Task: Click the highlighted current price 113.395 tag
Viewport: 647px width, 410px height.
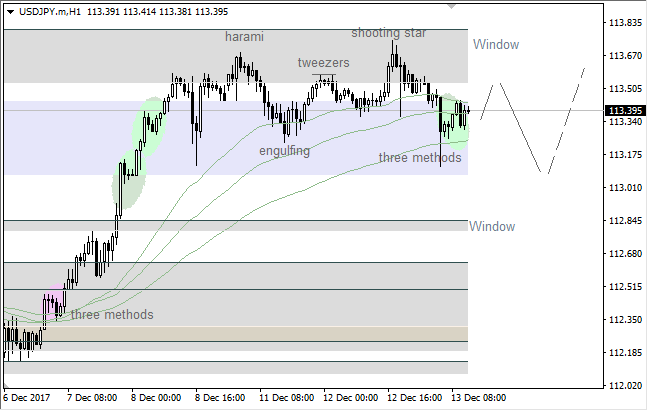Action: coord(625,111)
